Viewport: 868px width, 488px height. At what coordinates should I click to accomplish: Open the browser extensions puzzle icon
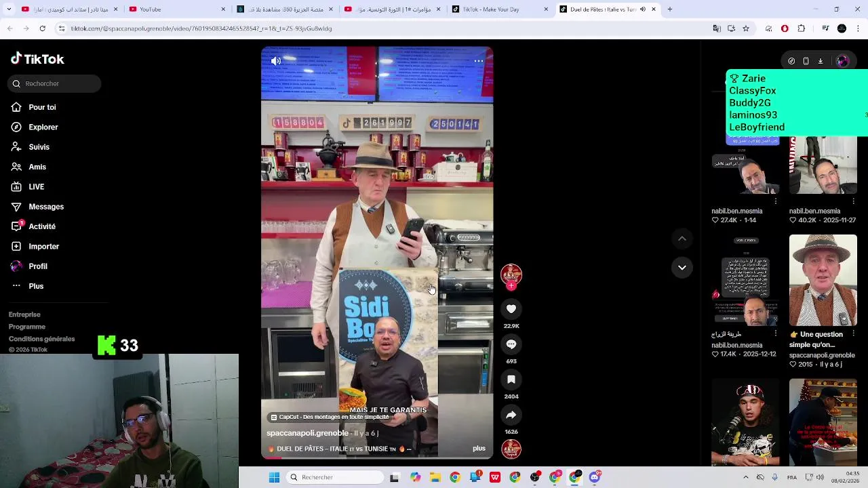[x=802, y=28]
